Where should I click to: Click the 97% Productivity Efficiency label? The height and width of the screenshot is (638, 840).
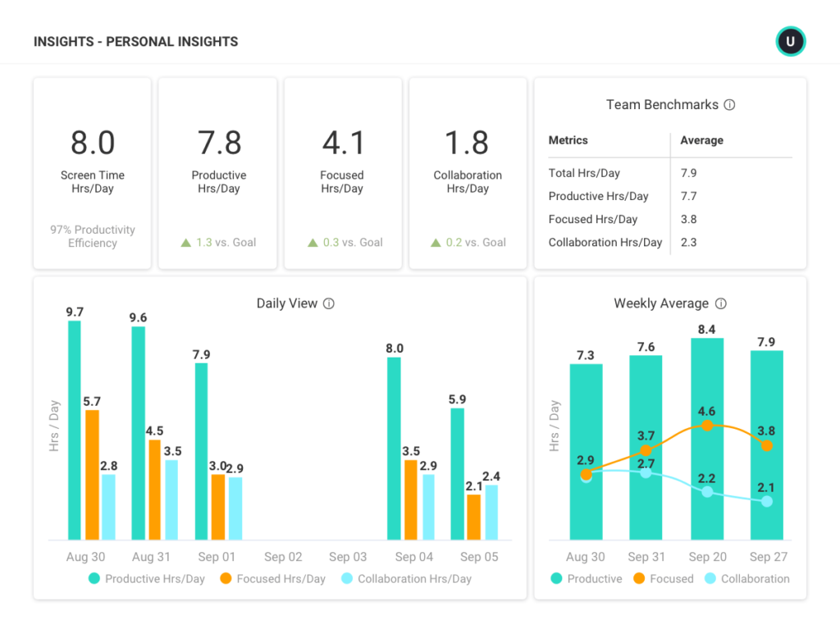pyautogui.click(x=92, y=236)
